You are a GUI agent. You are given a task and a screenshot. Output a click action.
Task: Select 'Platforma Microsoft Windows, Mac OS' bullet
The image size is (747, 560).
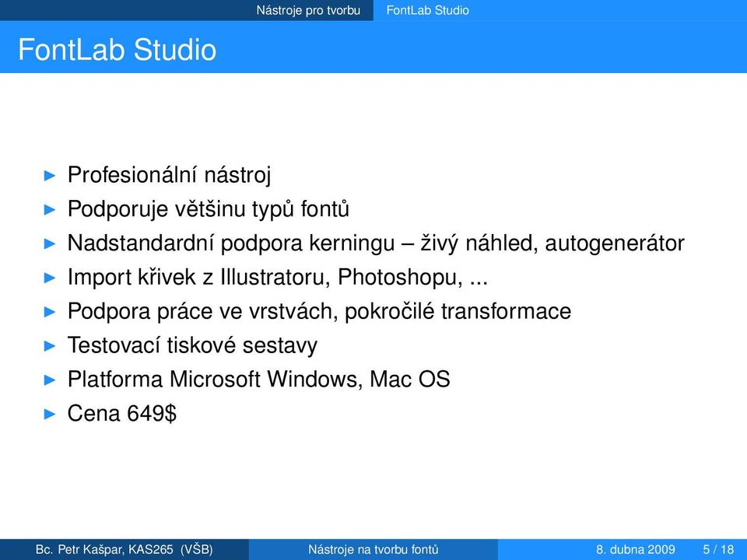coord(258,380)
